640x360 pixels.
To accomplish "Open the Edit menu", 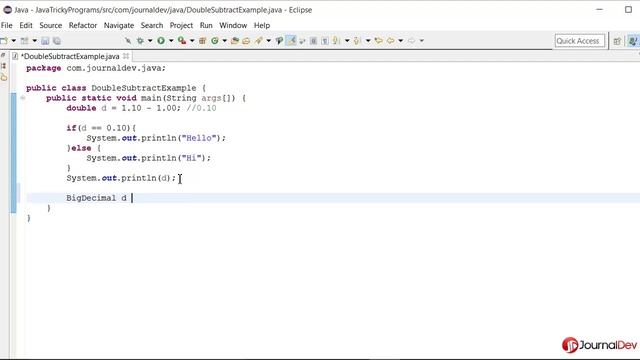I will 26,25.
